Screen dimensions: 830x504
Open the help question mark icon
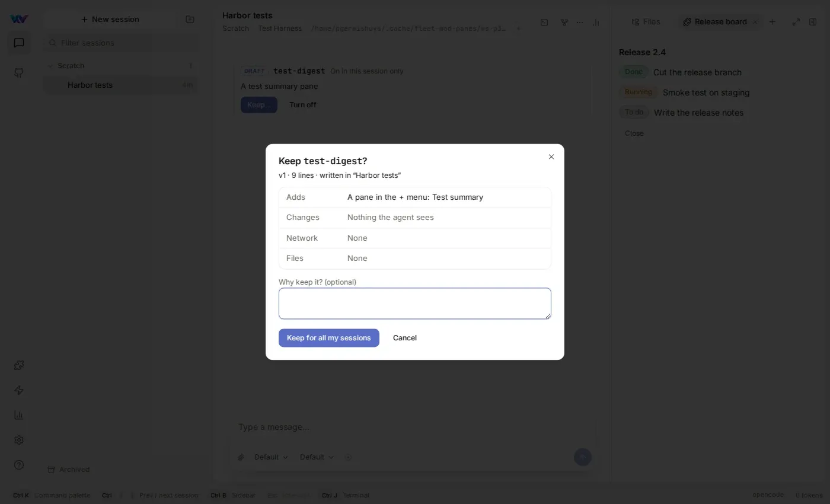(x=19, y=465)
